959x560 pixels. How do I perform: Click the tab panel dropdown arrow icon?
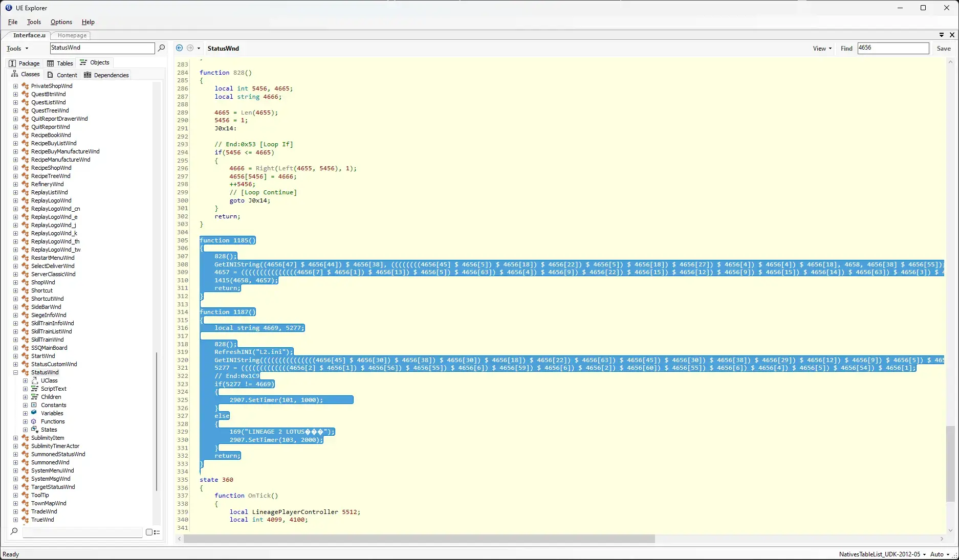(x=942, y=35)
